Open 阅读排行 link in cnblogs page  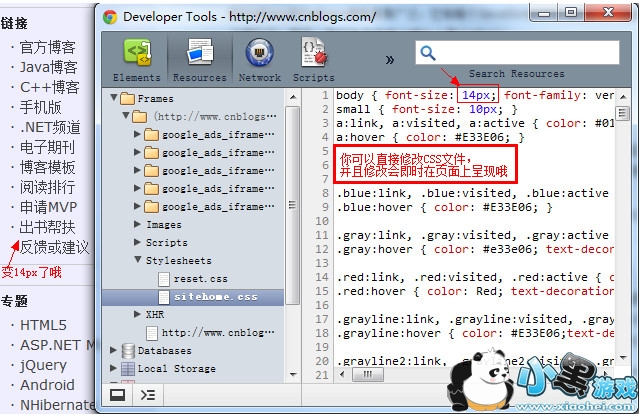point(48,187)
